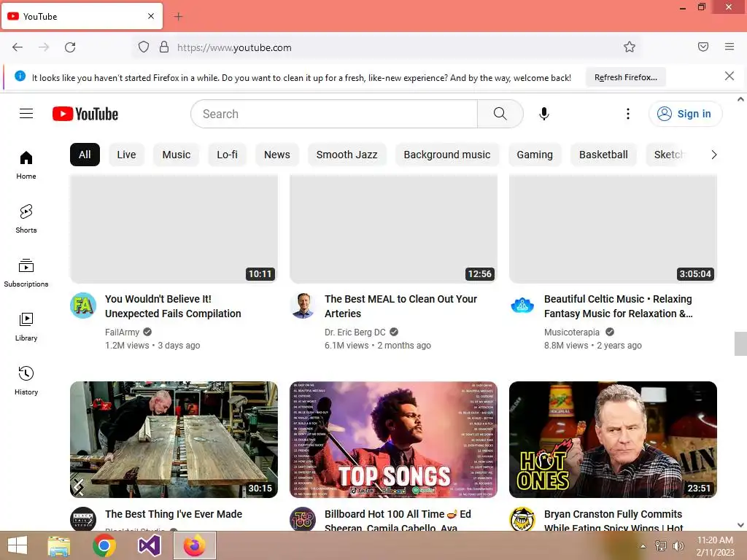The width and height of the screenshot is (747, 560).
Task: Go to Home in sidebar
Action: 26,165
